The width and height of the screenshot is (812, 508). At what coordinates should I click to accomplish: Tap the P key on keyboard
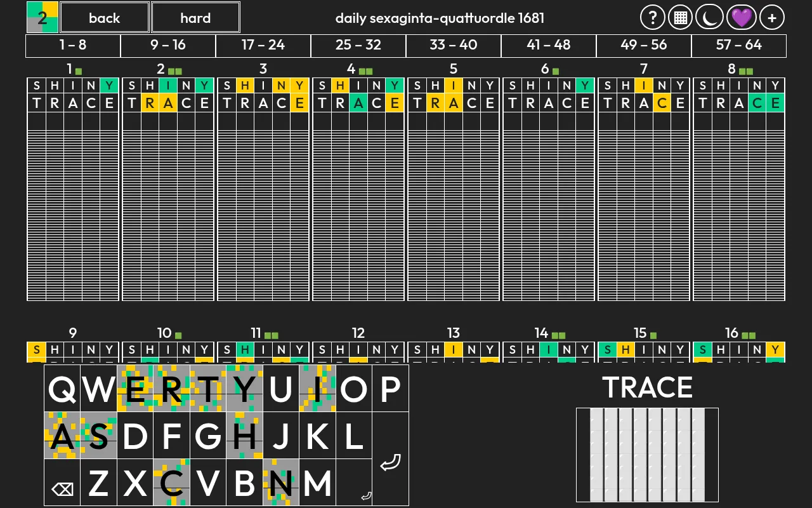pyautogui.click(x=390, y=389)
